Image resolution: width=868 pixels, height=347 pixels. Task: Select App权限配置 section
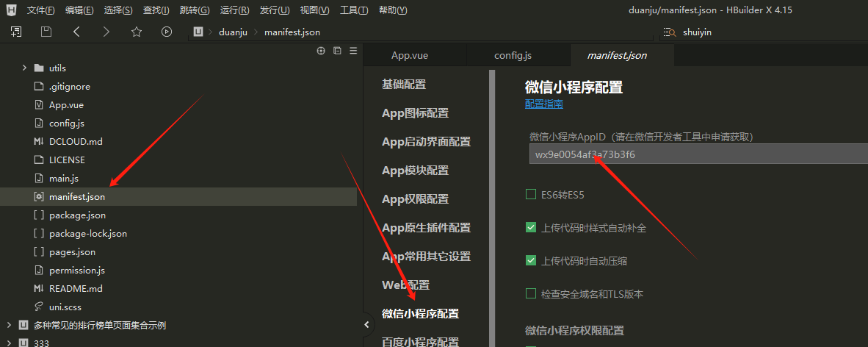415,199
